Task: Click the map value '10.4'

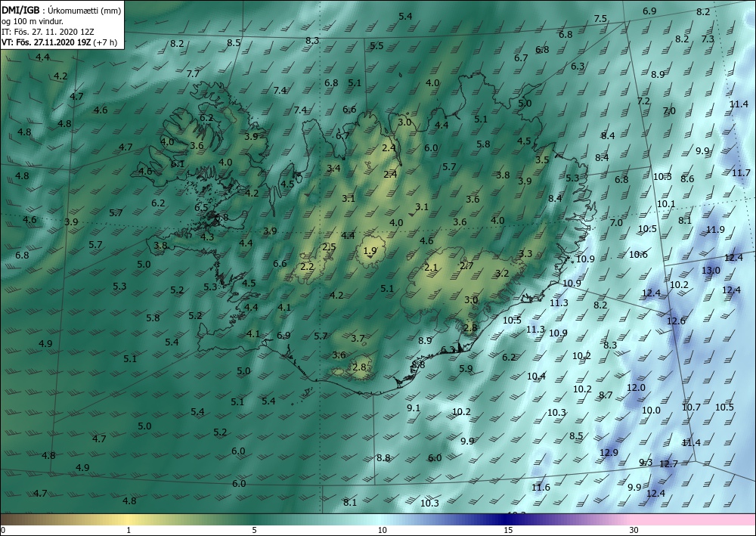Action: pyautogui.click(x=536, y=376)
